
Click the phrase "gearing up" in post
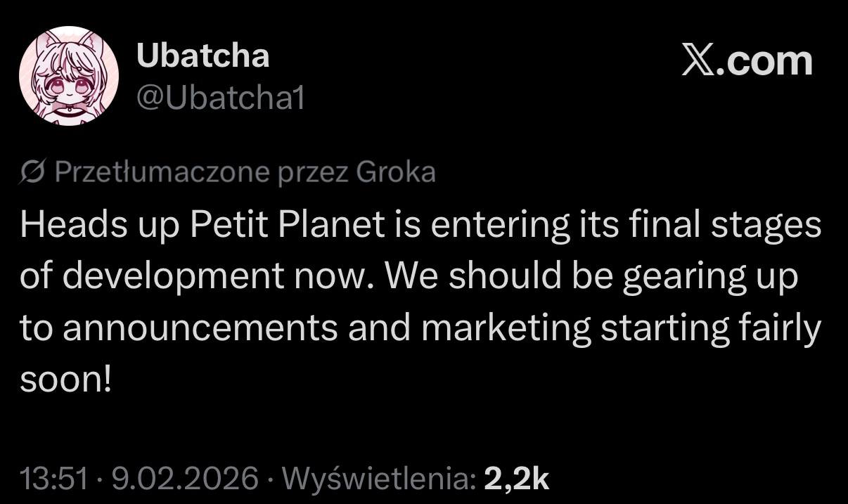pyautogui.click(x=710, y=277)
